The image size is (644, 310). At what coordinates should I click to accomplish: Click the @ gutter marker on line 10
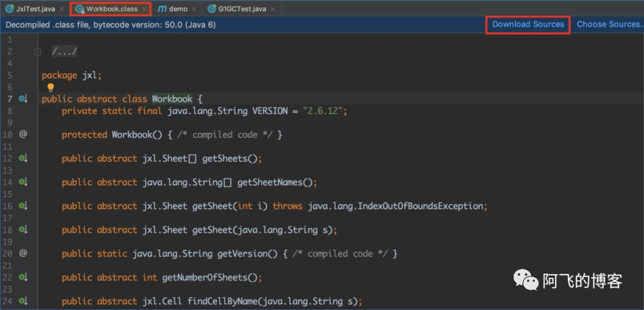pyautogui.click(x=23, y=134)
